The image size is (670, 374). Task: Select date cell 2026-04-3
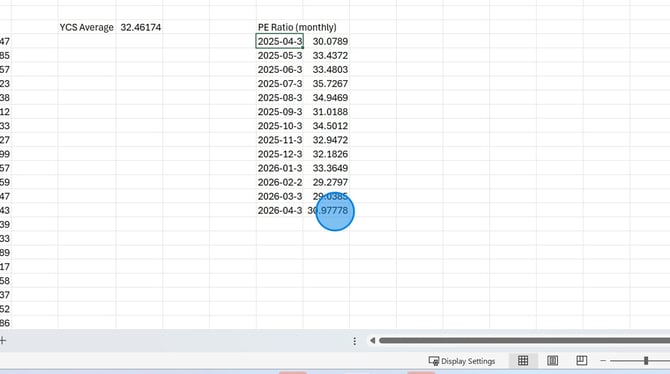pos(280,211)
